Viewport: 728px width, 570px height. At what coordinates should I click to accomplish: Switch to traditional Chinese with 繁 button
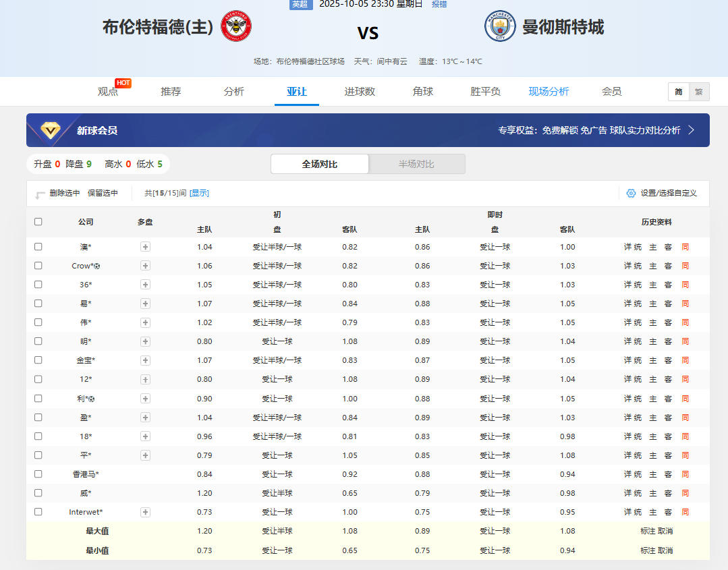[x=698, y=92]
